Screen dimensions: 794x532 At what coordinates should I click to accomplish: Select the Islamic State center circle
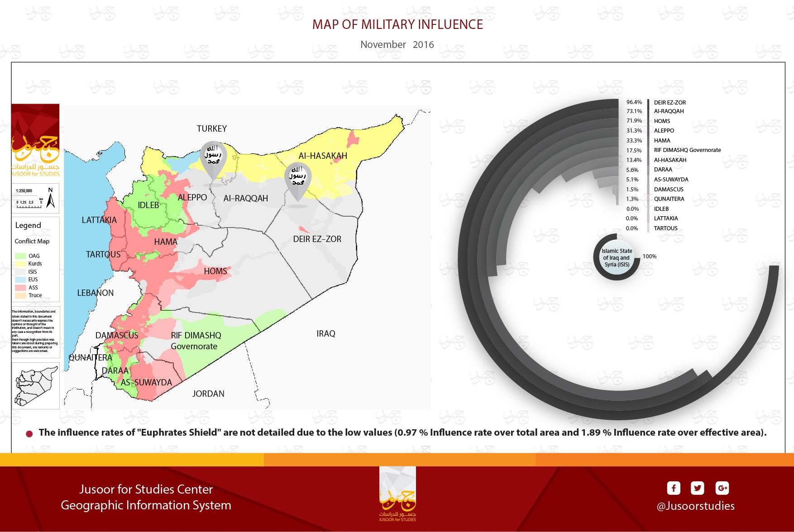click(617, 257)
